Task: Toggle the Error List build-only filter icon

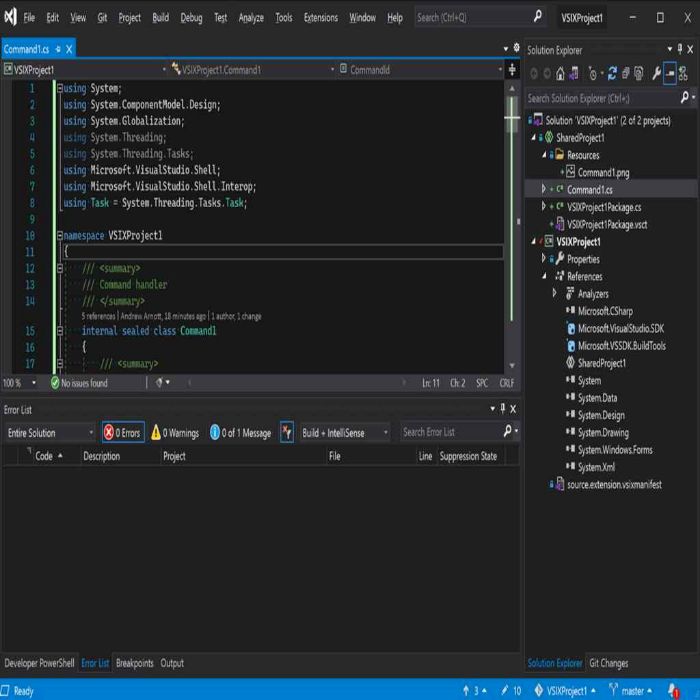Action: [287, 432]
